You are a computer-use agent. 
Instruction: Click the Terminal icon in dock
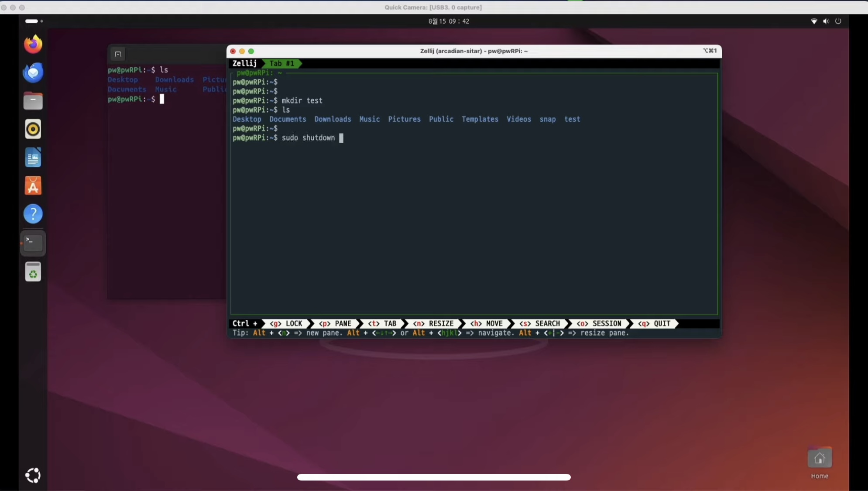tap(33, 243)
